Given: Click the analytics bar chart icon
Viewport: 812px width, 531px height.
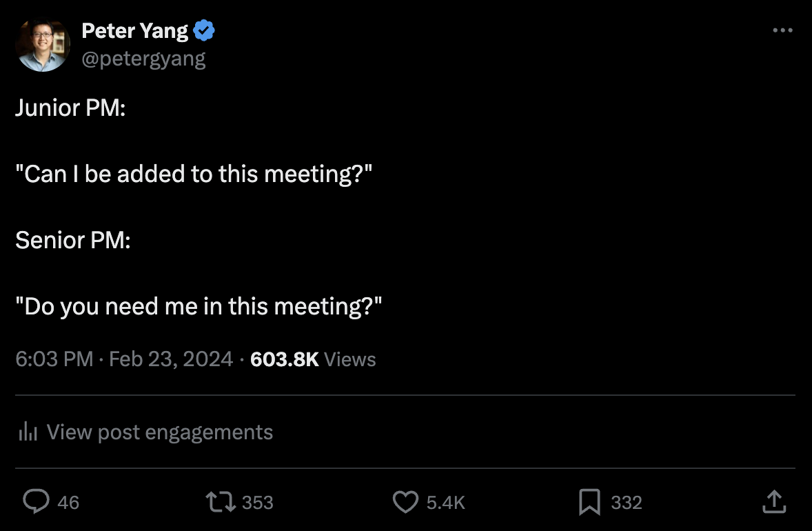Looking at the screenshot, I should [x=28, y=432].
